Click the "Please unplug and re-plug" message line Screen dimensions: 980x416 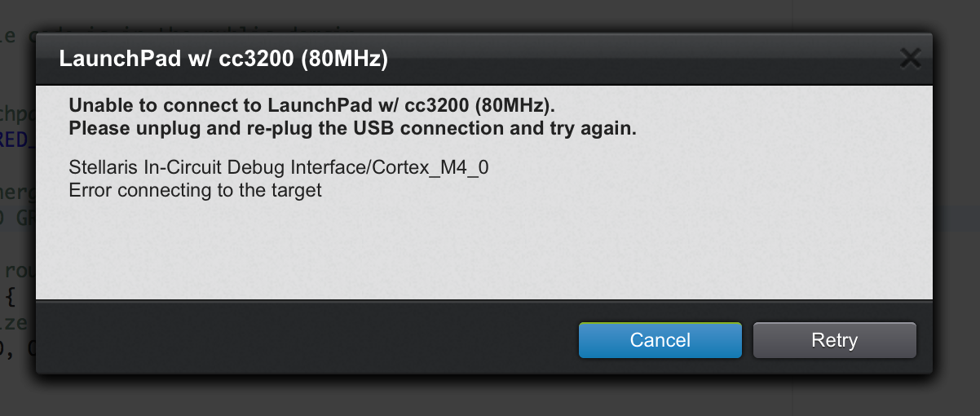pyautogui.click(x=352, y=128)
